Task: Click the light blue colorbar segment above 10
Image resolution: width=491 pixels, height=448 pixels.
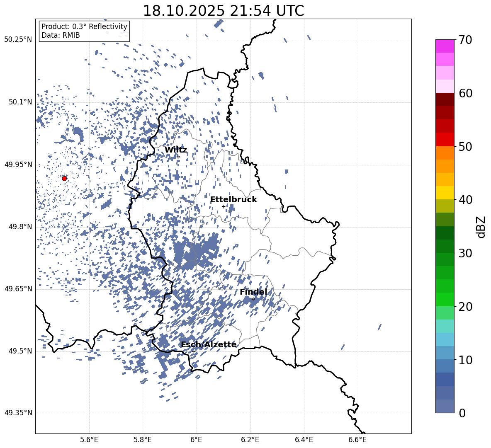Action: (445, 339)
